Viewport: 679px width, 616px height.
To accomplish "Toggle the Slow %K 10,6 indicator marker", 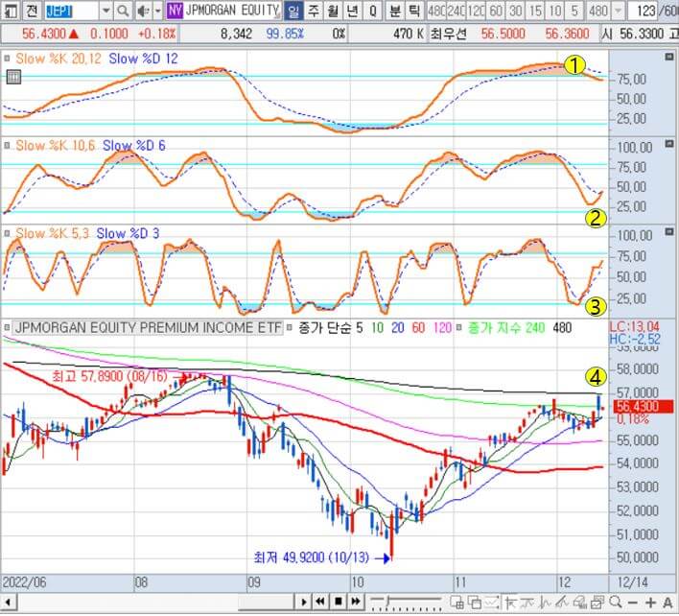I will coord(7,145).
